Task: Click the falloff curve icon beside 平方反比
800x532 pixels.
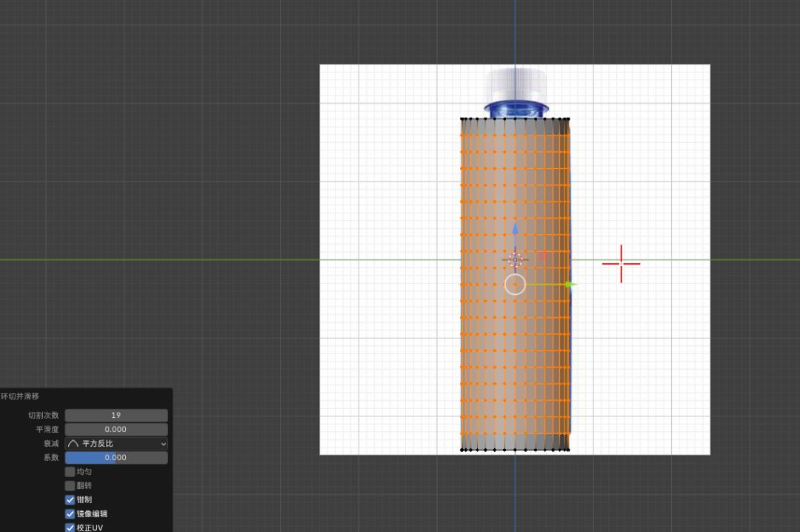Action: pyautogui.click(x=73, y=444)
